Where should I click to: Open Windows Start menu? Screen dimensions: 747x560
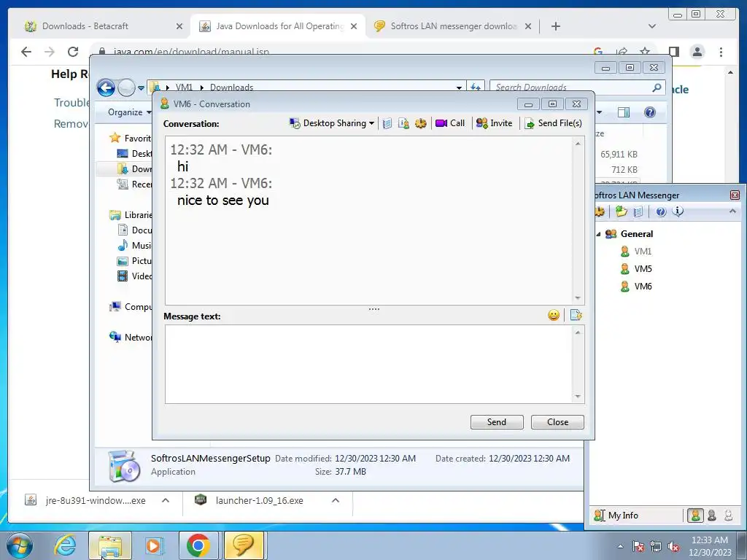pyautogui.click(x=20, y=545)
